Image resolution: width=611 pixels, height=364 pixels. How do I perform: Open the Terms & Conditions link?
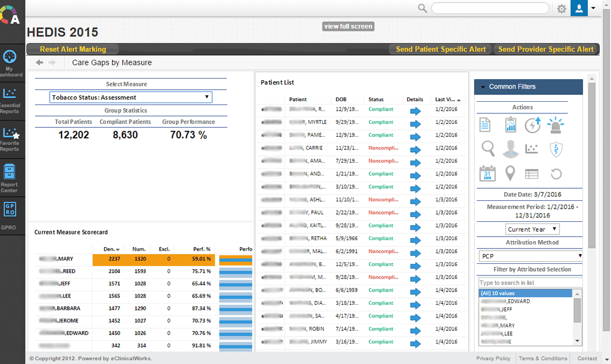(x=543, y=358)
